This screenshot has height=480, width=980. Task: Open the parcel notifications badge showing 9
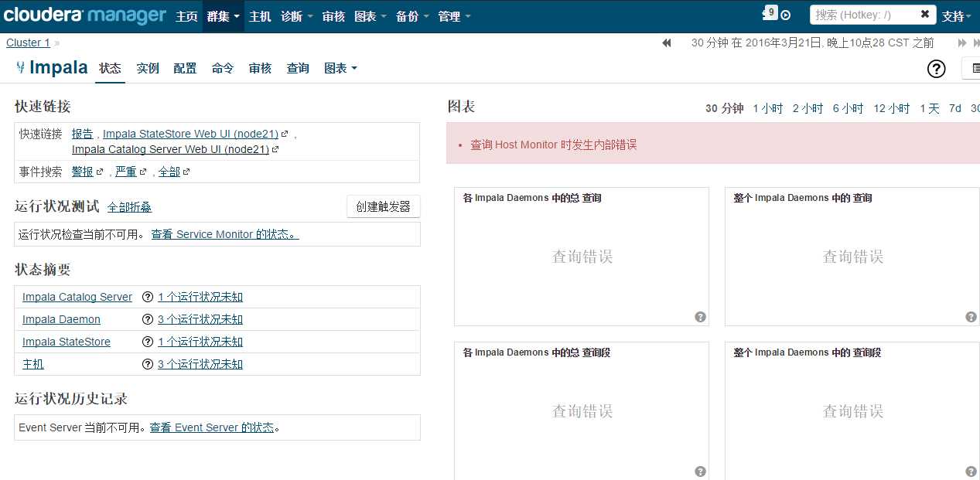pos(770,13)
